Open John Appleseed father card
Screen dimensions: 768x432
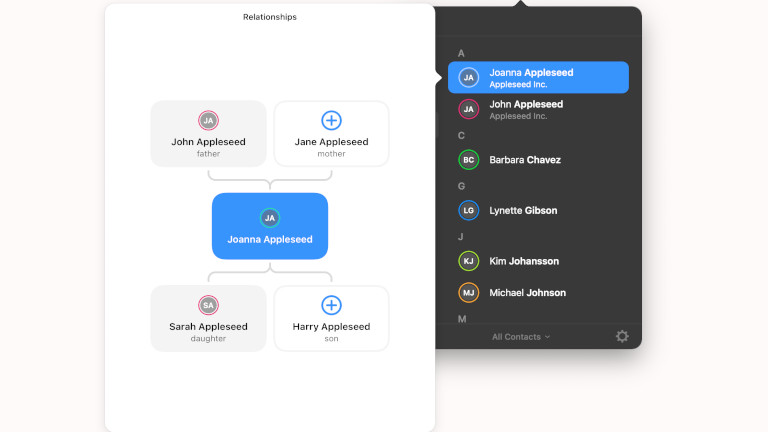tap(208, 134)
